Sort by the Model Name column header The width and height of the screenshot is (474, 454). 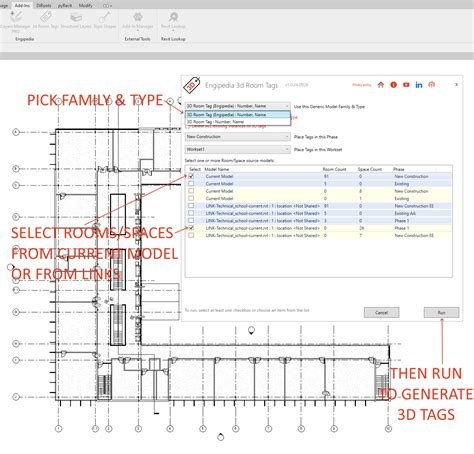(x=216, y=169)
